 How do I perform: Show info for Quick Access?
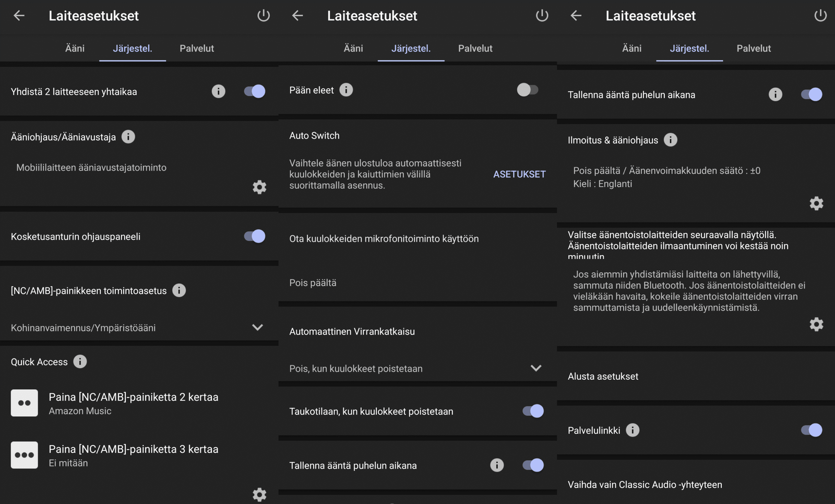pos(80,362)
